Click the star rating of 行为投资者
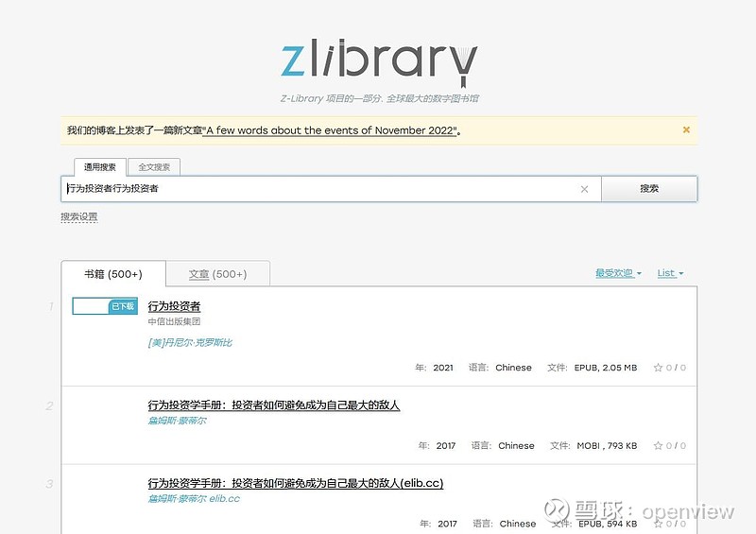This screenshot has width=756, height=534. point(670,368)
